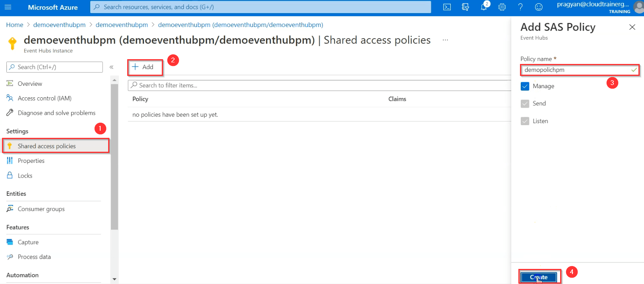Click the 'no policies have been set up yet.' row
Image resolution: width=644 pixels, height=284 pixels.
click(319, 114)
